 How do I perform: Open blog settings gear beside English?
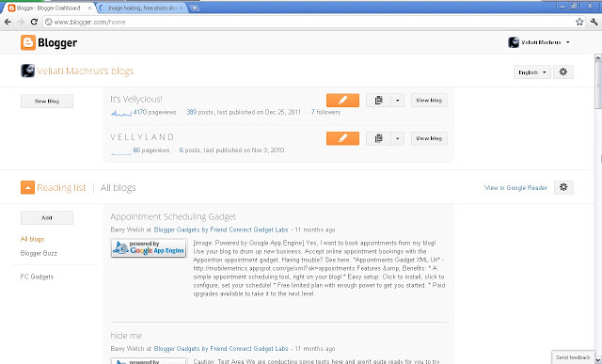[x=563, y=71]
